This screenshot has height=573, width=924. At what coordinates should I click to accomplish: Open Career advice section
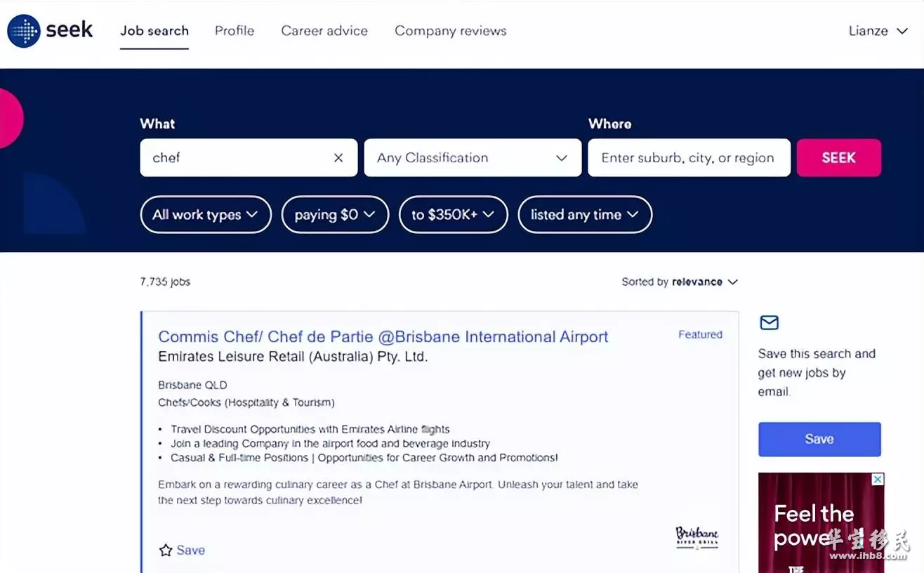click(324, 31)
